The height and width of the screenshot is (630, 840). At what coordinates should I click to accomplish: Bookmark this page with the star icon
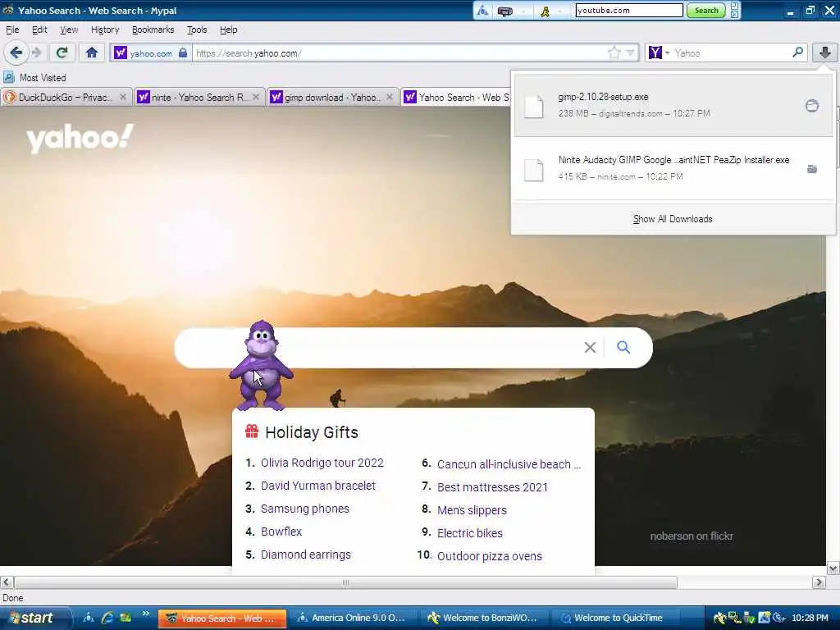pyautogui.click(x=614, y=52)
